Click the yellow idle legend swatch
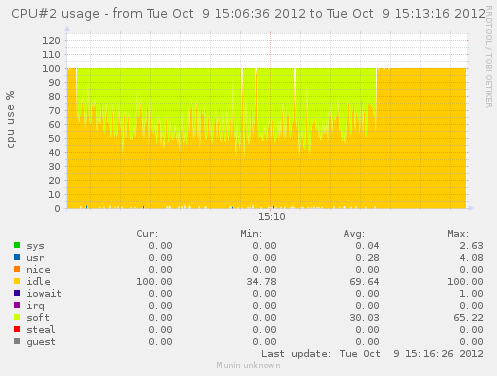 [17, 281]
